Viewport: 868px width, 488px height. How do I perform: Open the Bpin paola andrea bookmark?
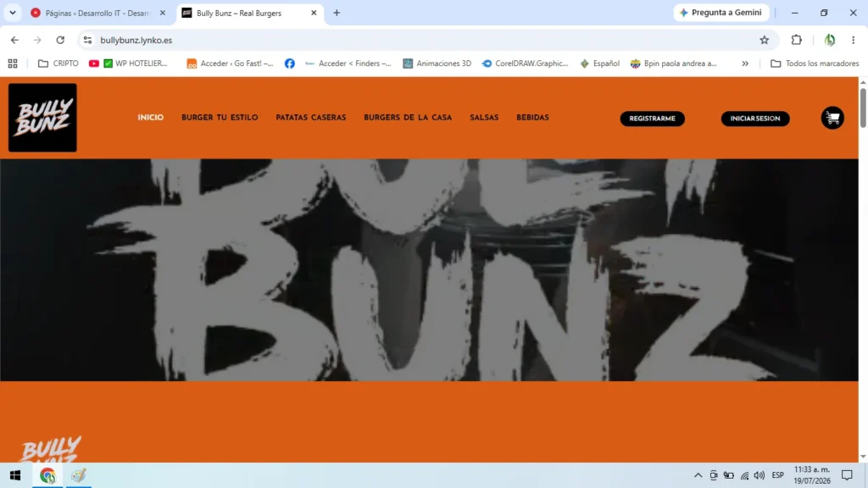(674, 64)
